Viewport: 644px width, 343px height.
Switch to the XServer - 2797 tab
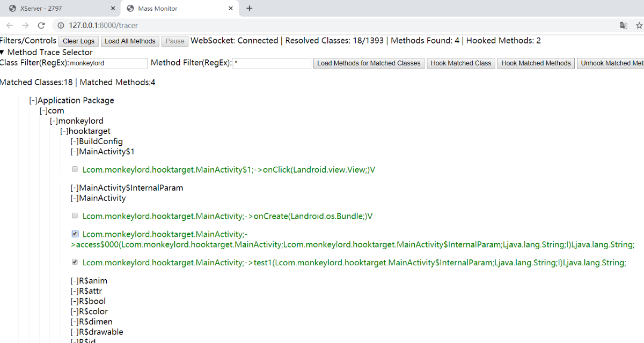point(61,8)
